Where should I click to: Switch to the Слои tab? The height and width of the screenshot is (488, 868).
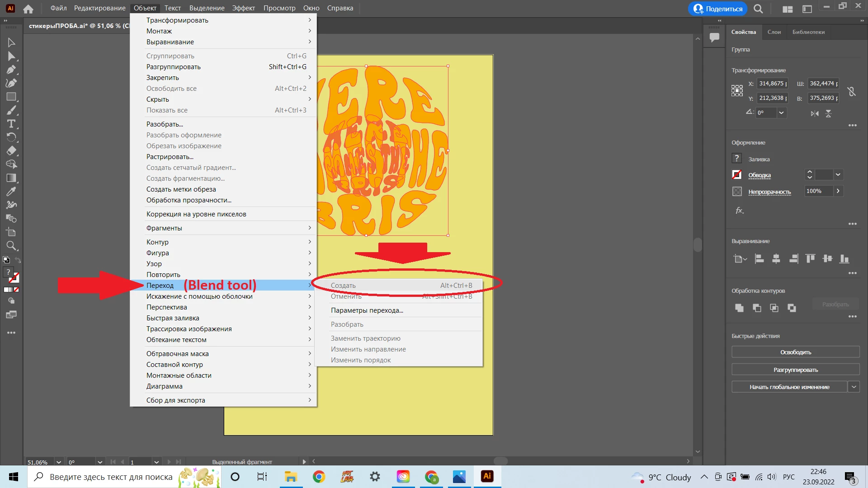tap(774, 32)
